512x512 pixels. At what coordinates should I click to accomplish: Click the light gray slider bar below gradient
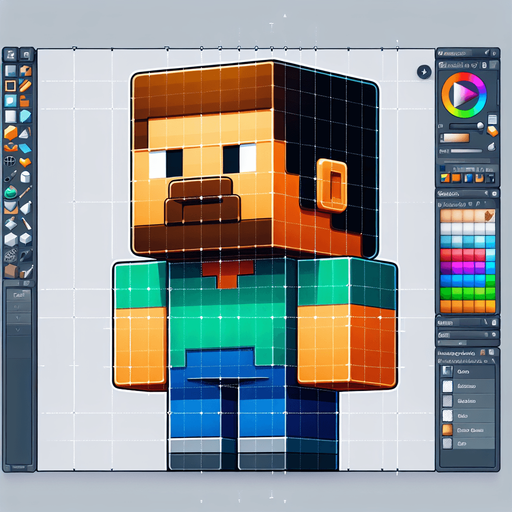466,151
